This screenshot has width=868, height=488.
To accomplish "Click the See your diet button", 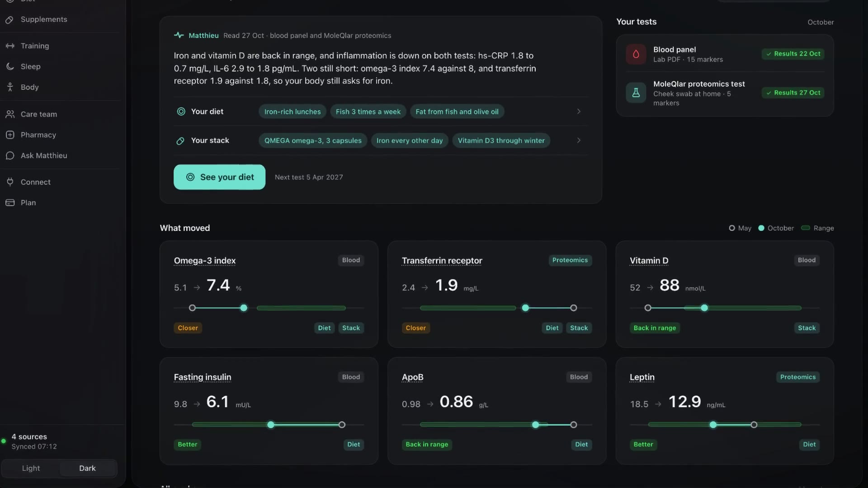I will [219, 177].
